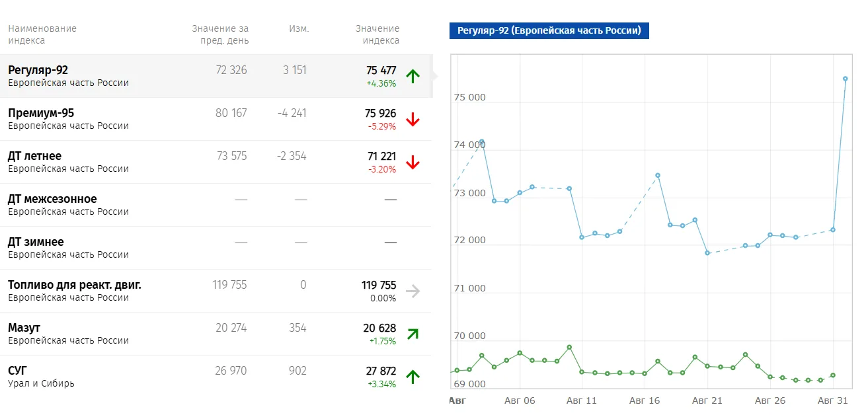Screen dimensions: 868x417
Task: Click the Значение индекса column header
Action: click(x=377, y=34)
